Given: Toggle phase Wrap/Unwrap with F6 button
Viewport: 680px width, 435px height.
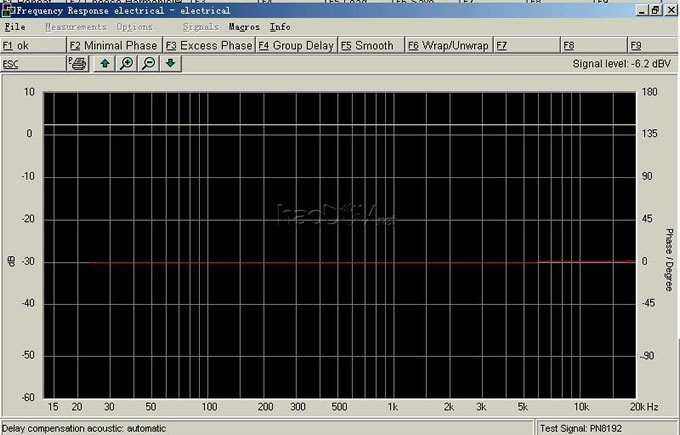Looking at the screenshot, I should tap(448, 46).
